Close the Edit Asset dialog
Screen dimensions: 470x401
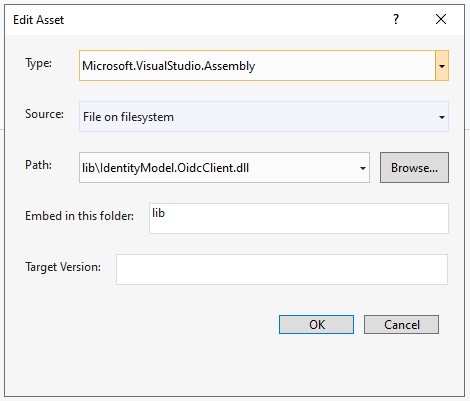tap(441, 19)
